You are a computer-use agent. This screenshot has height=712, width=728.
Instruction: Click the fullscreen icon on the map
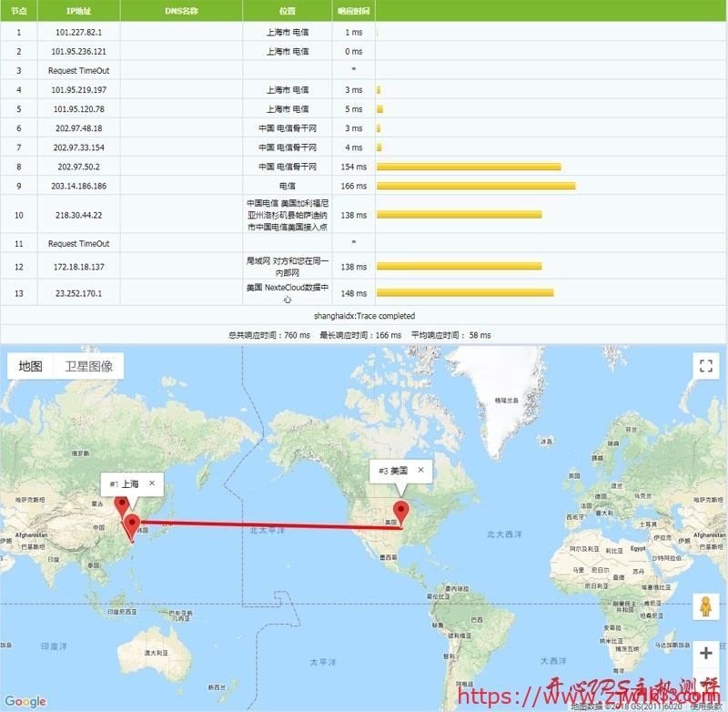(705, 366)
